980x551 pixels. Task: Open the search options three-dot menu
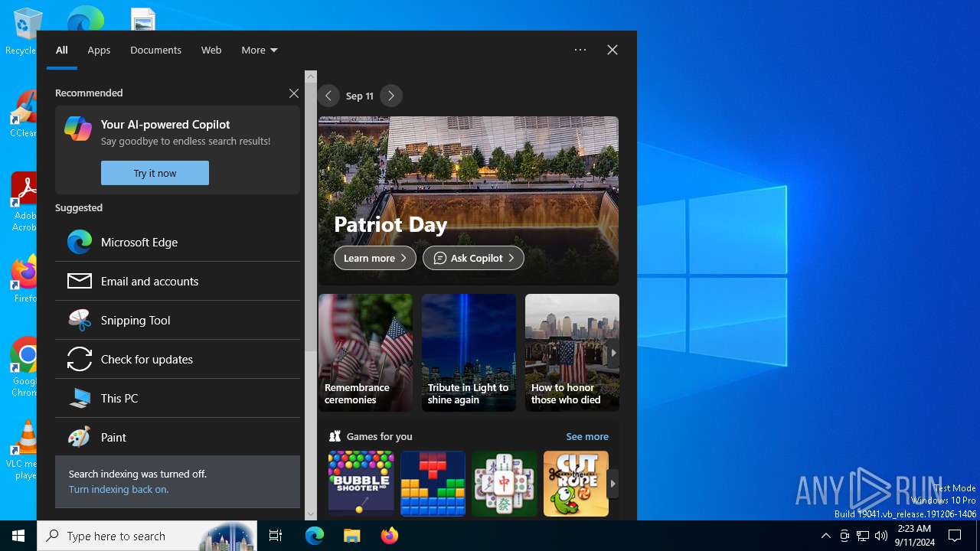[x=580, y=50]
